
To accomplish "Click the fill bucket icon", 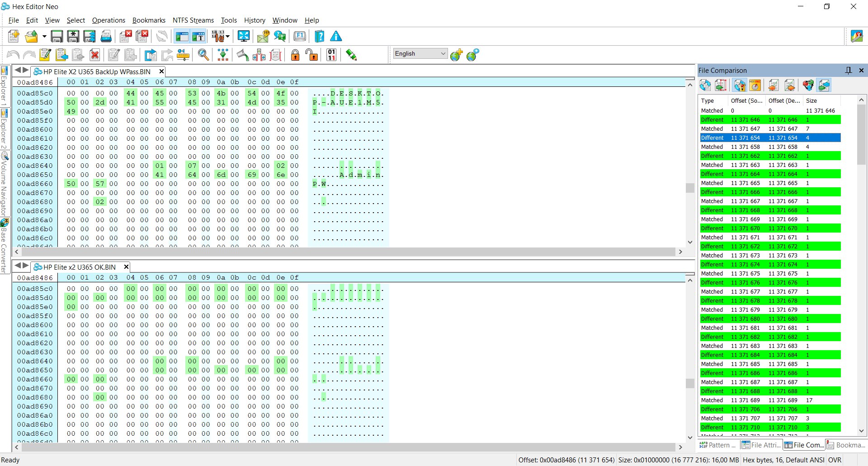I will 243,55.
